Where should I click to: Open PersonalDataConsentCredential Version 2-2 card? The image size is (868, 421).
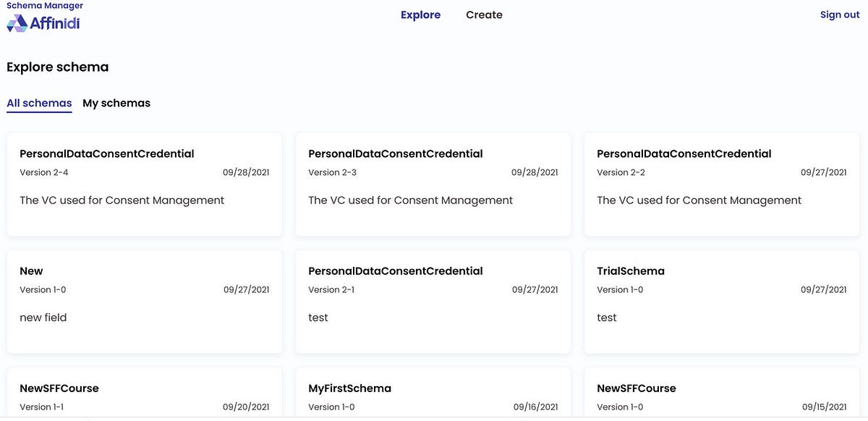click(721, 184)
